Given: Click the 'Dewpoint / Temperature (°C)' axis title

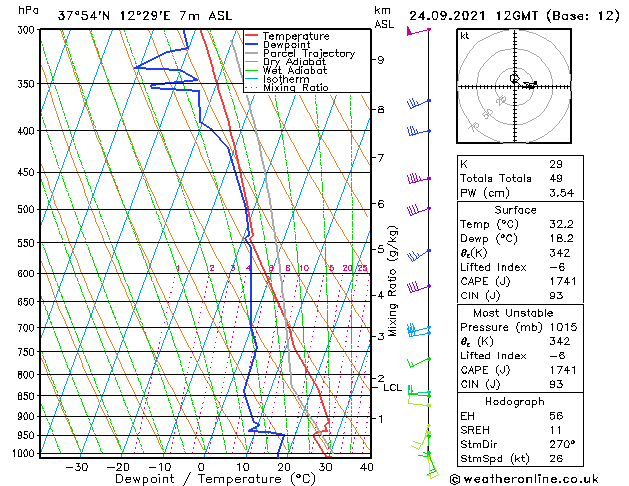Looking at the screenshot, I should [215, 479].
